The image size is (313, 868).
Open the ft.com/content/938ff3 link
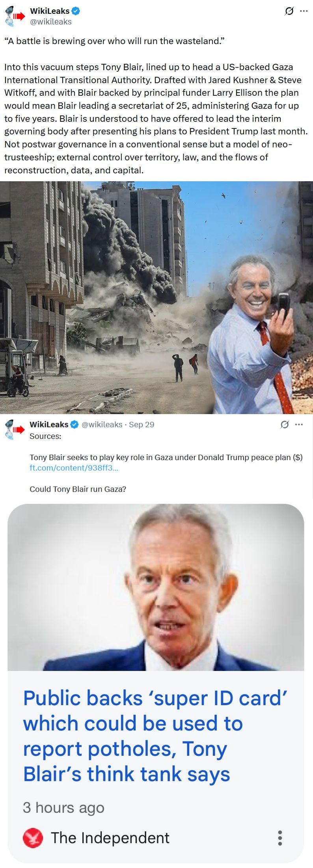click(x=74, y=468)
